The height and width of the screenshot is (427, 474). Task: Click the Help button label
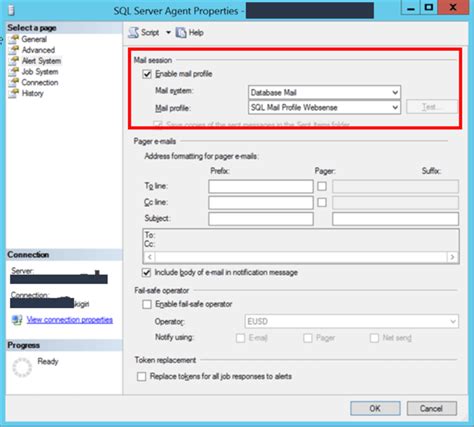point(196,32)
